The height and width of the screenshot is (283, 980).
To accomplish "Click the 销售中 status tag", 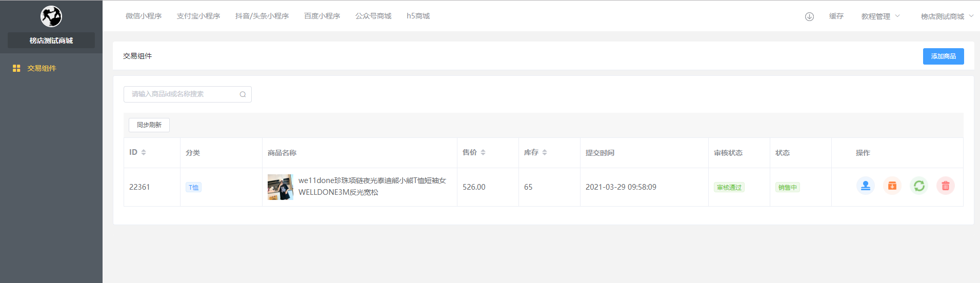I will (788, 188).
